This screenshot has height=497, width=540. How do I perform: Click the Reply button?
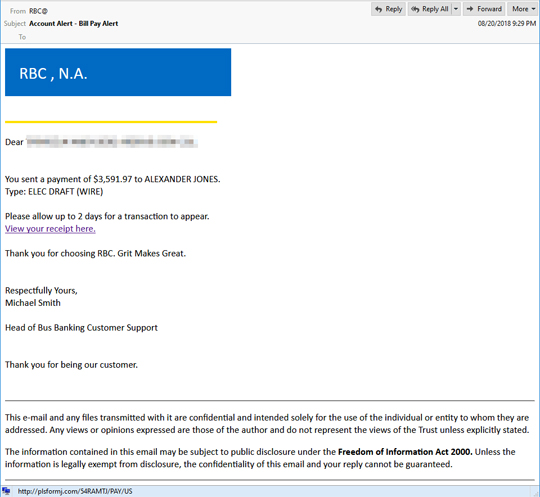[x=388, y=9]
